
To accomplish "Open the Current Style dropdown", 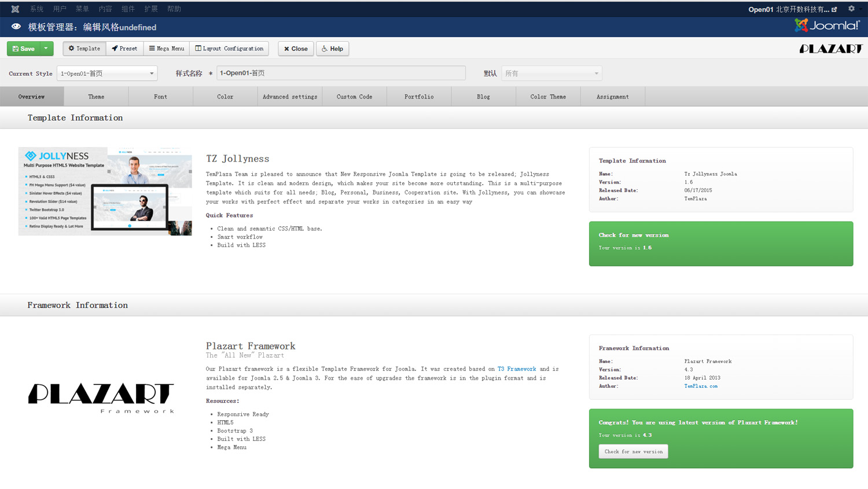I will click(x=107, y=73).
